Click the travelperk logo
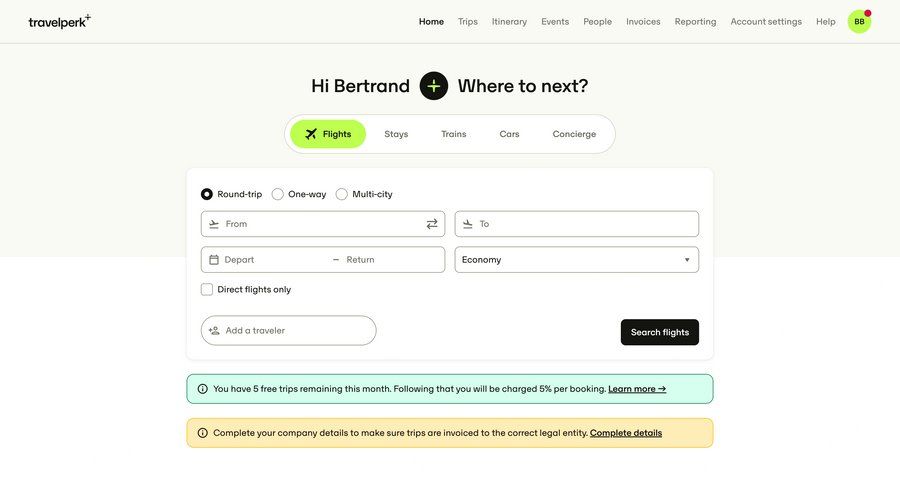 pyautogui.click(x=59, y=21)
